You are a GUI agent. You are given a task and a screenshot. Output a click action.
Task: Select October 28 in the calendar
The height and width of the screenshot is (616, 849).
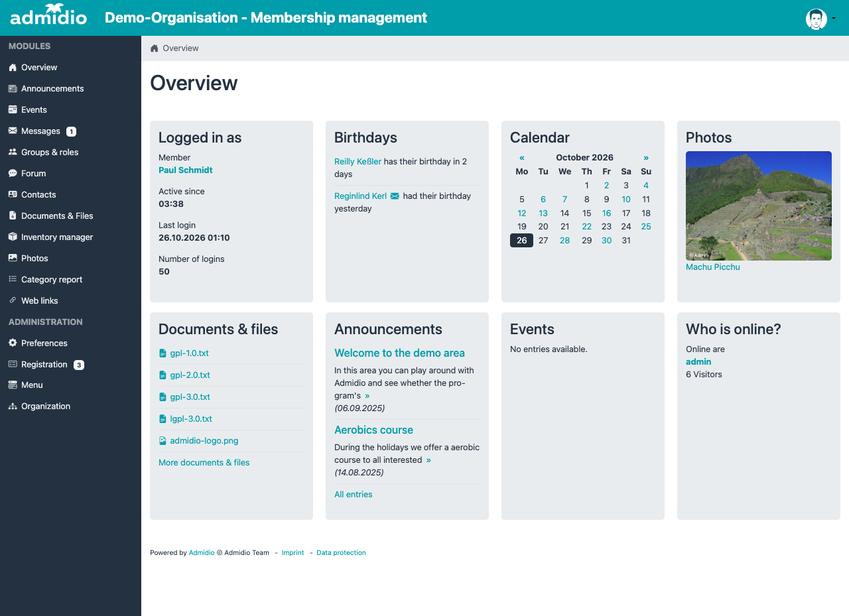click(564, 241)
